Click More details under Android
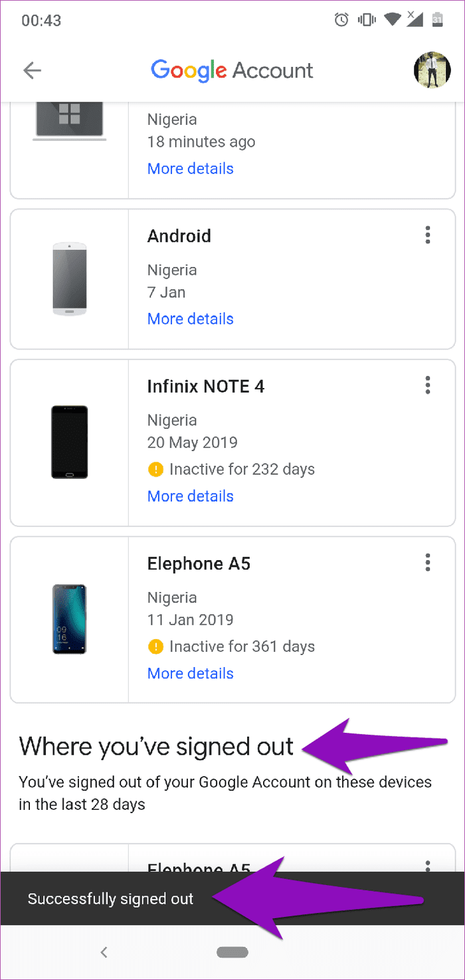The width and height of the screenshot is (465, 980). (x=191, y=319)
